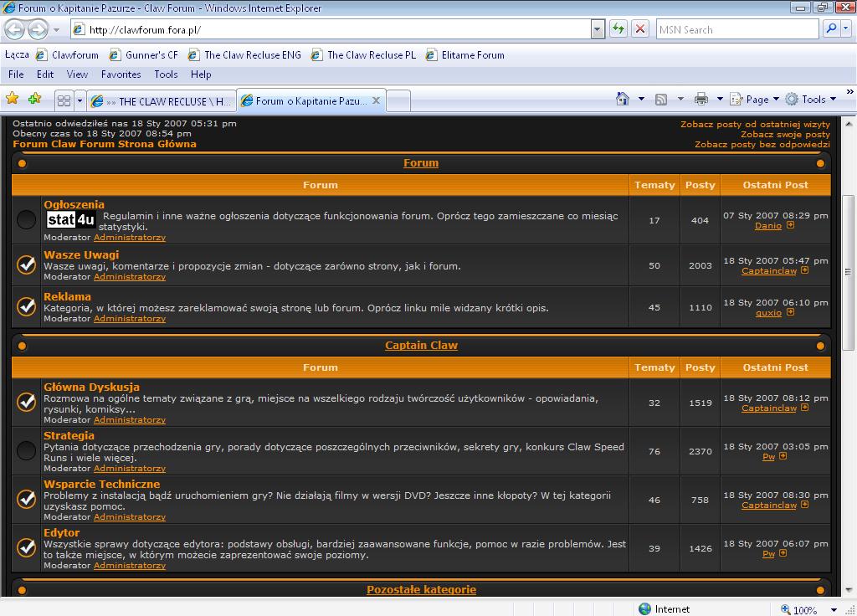Open last post by Danio in Ogłoszenia
Image resolution: width=857 pixels, height=616 pixels.
click(x=768, y=226)
